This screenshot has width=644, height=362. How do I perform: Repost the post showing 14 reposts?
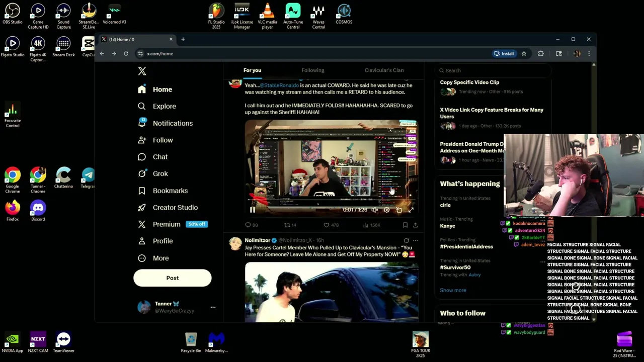pyautogui.click(x=290, y=225)
